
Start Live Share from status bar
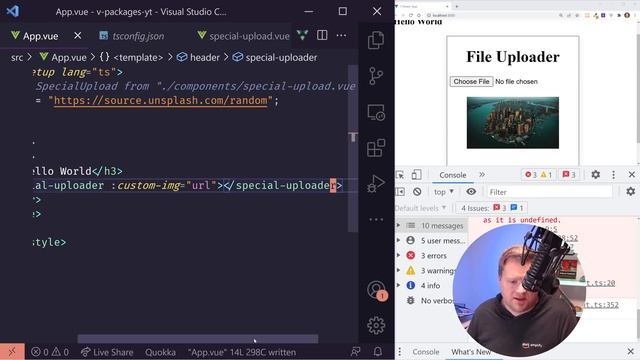pyautogui.click(x=107, y=352)
